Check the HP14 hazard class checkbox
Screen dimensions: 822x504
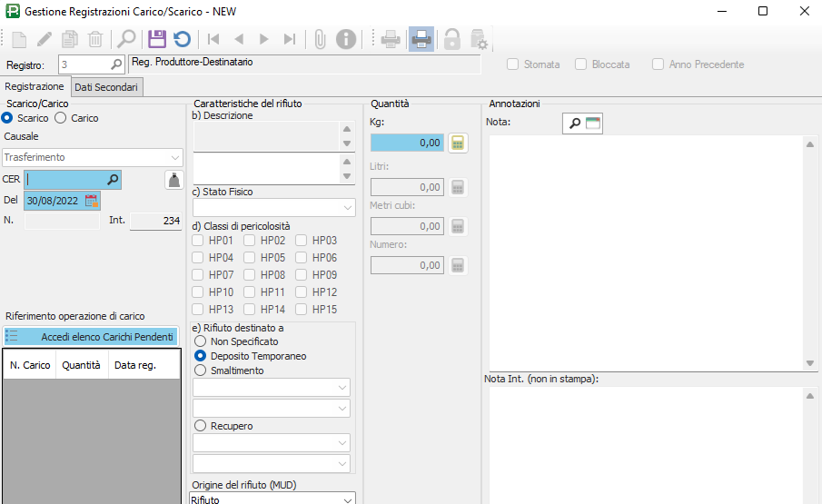(249, 310)
